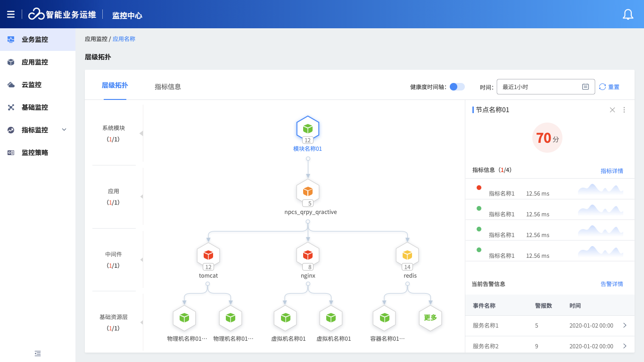644x362 pixels.
Task: Click the first 物理机名称01 node under tomcat
Action: click(184, 318)
